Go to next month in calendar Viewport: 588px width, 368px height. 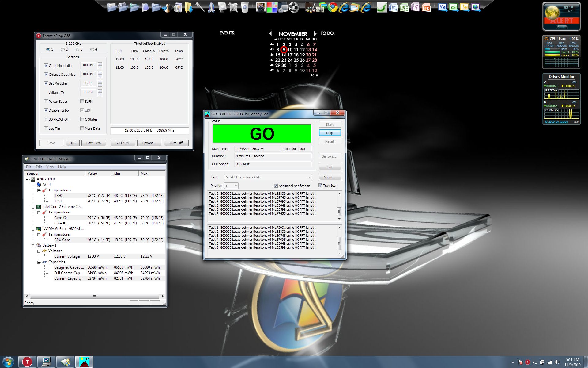(315, 33)
